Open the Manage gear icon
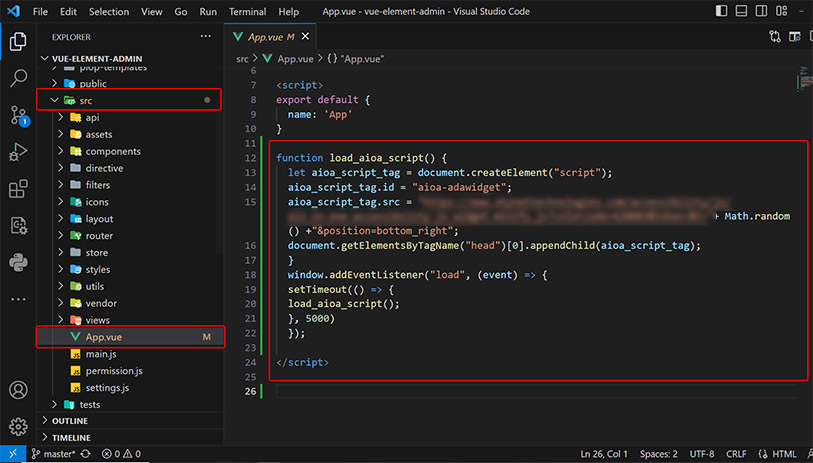 coord(18,426)
